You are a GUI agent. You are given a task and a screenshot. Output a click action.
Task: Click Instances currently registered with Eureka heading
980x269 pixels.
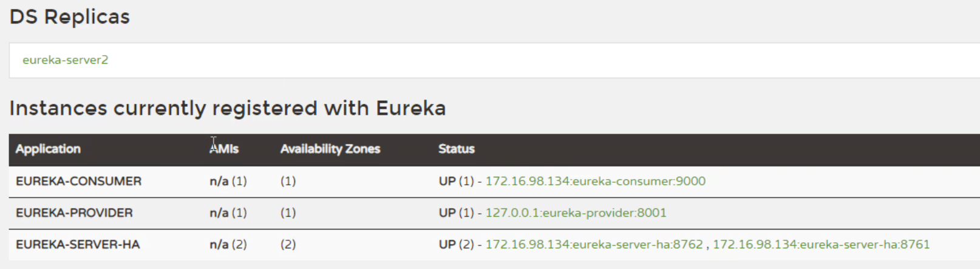point(228,108)
